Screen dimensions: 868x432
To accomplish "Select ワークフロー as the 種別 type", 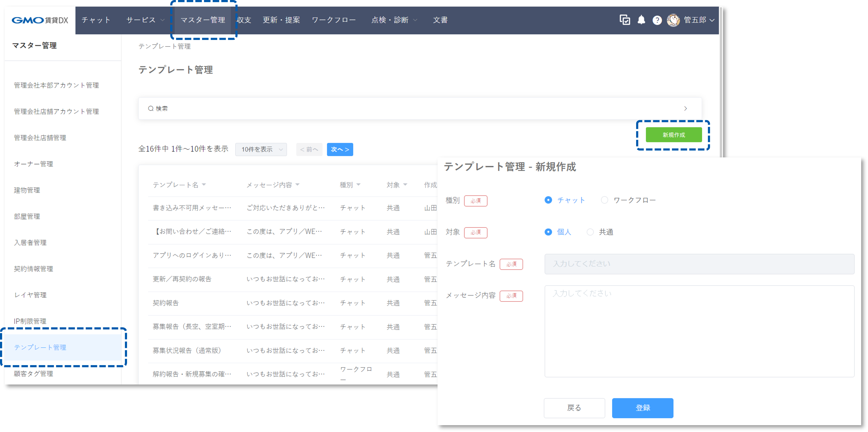I will [604, 200].
